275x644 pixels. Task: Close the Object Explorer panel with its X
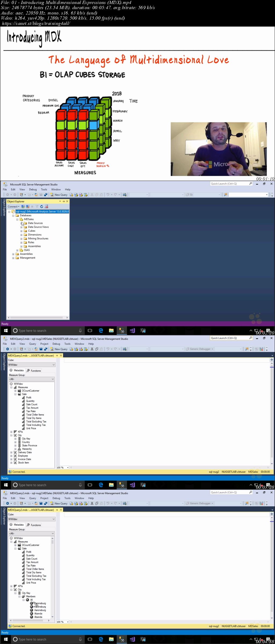pyautogui.click(x=67, y=201)
